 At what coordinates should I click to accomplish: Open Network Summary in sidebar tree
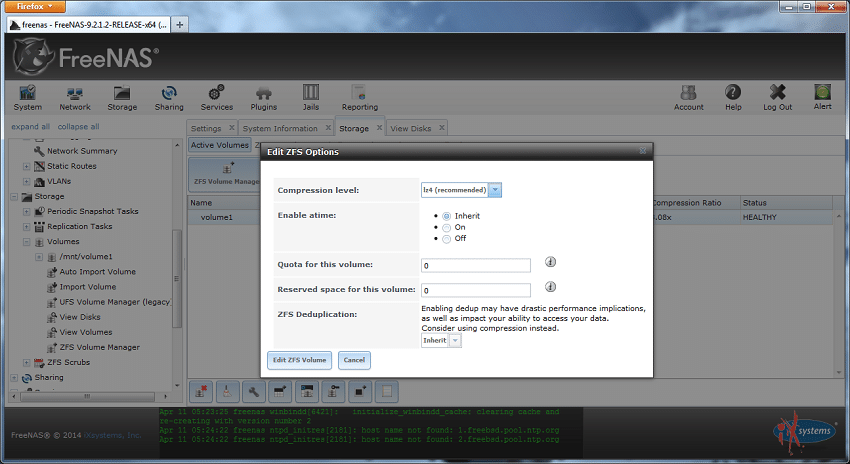(82, 151)
